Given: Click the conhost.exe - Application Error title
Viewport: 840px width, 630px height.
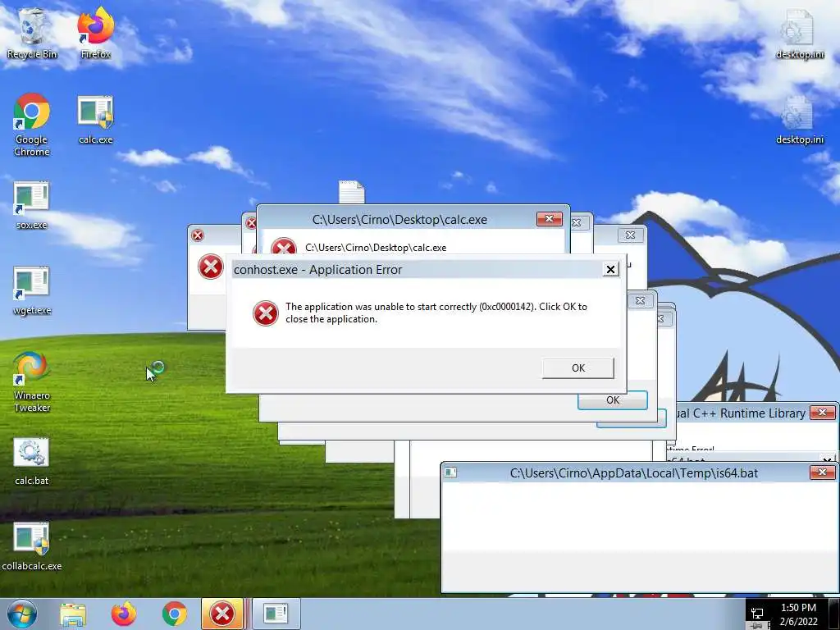Looking at the screenshot, I should pyautogui.click(x=317, y=269).
